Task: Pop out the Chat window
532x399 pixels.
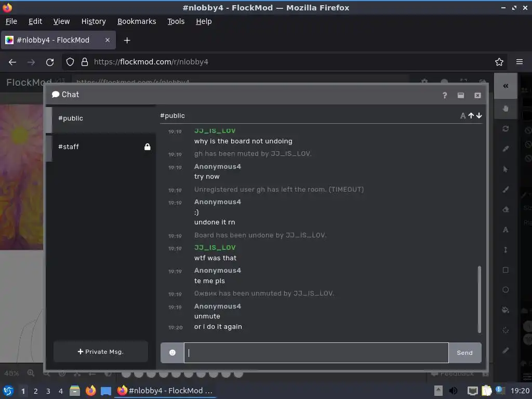Action: [461, 96]
